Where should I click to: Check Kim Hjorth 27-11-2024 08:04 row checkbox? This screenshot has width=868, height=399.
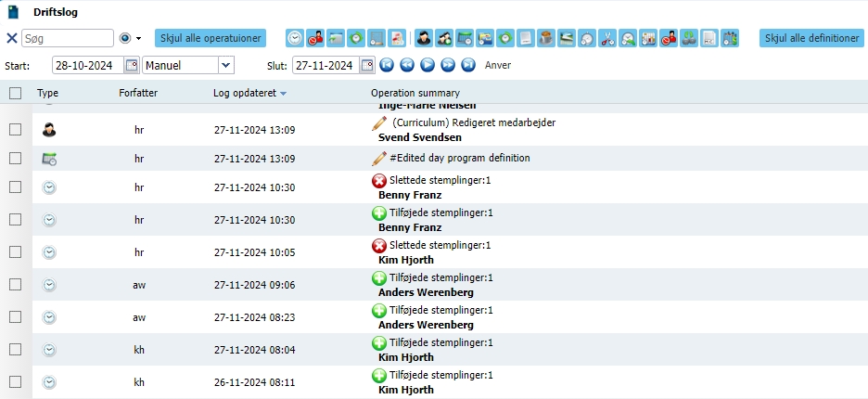pyautogui.click(x=16, y=349)
